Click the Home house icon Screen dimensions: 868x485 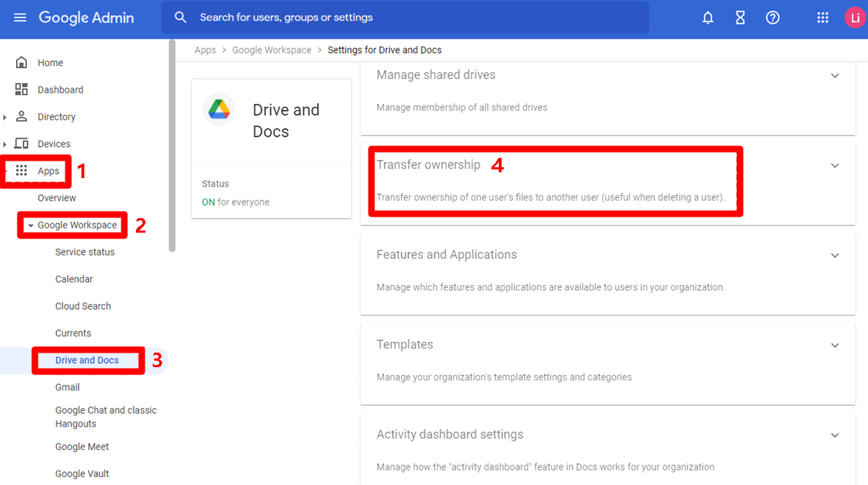21,62
